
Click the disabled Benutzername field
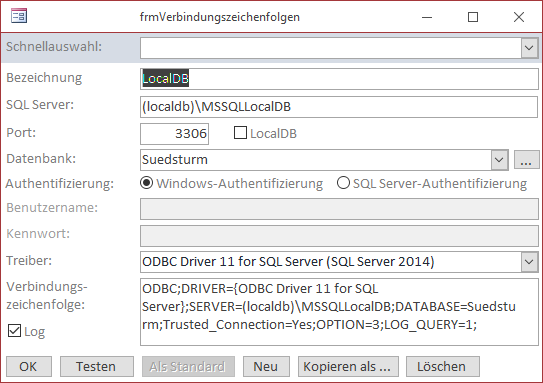(339, 209)
